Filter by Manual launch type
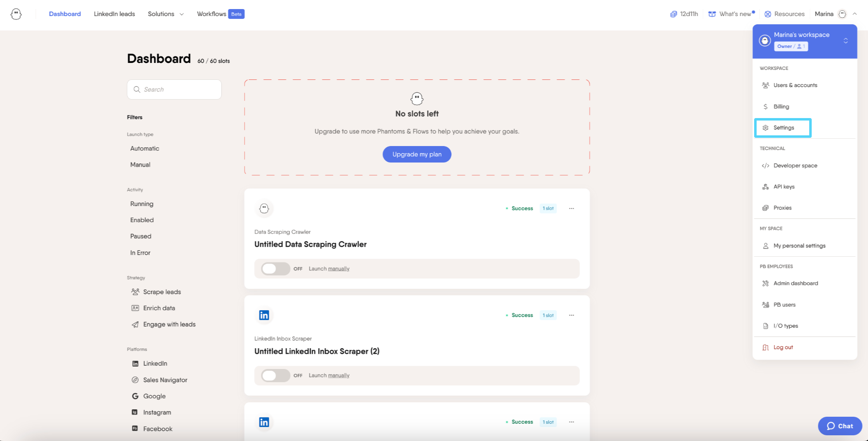The height and width of the screenshot is (441, 868). (140, 165)
